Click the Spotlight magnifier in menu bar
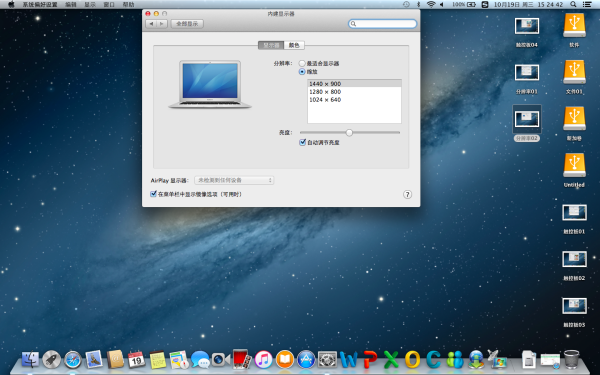The image size is (600, 375). point(573,4)
